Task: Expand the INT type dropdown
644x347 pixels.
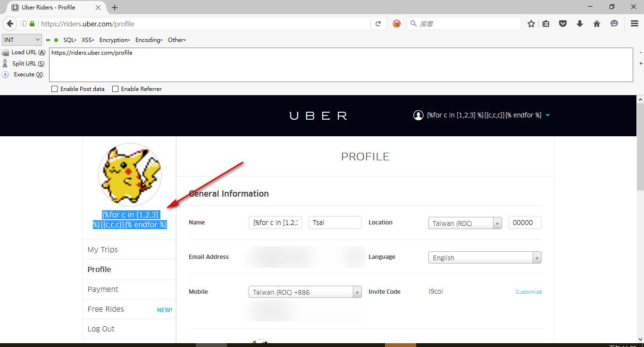Action: tap(22, 40)
